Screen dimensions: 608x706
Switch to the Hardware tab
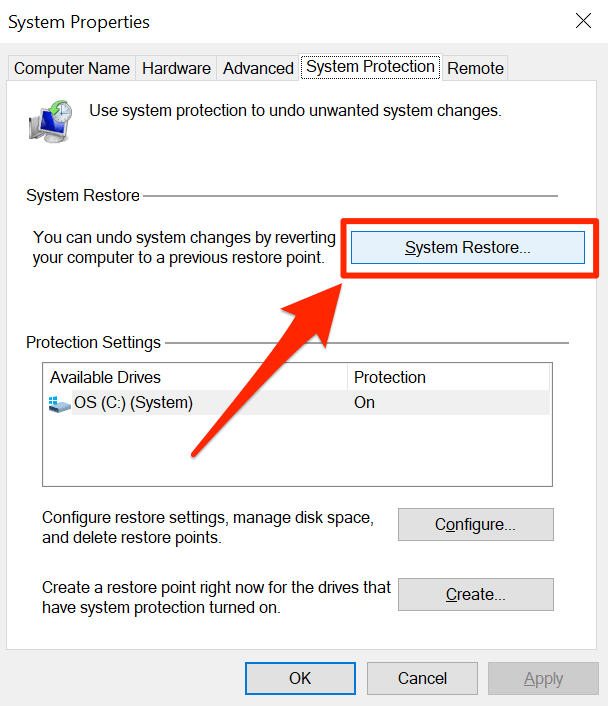click(x=176, y=68)
